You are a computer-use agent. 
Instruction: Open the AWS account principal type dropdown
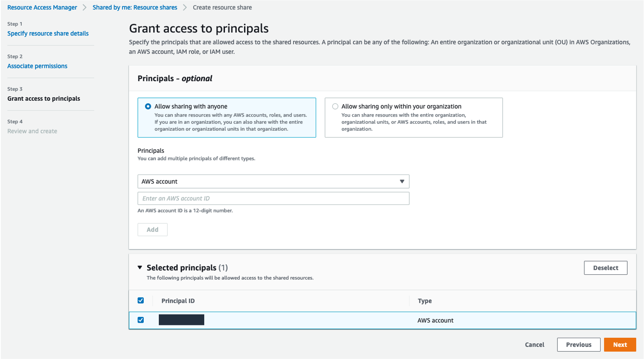[273, 182]
